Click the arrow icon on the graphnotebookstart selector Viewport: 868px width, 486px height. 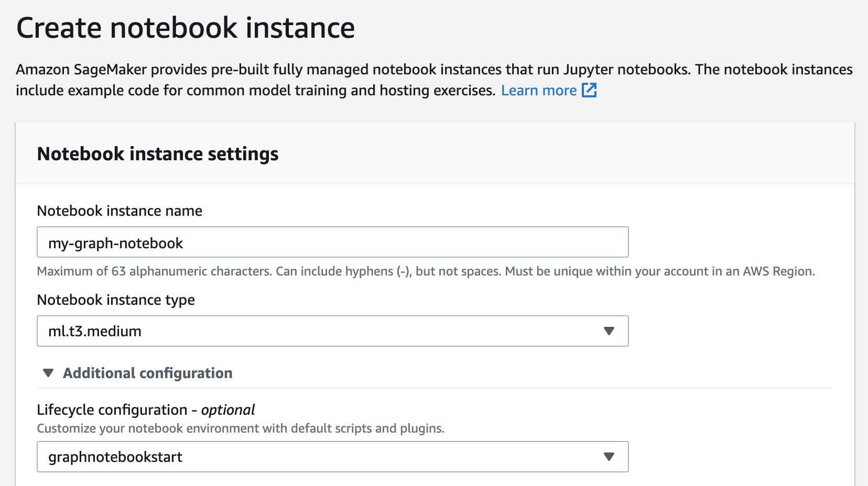tap(609, 457)
